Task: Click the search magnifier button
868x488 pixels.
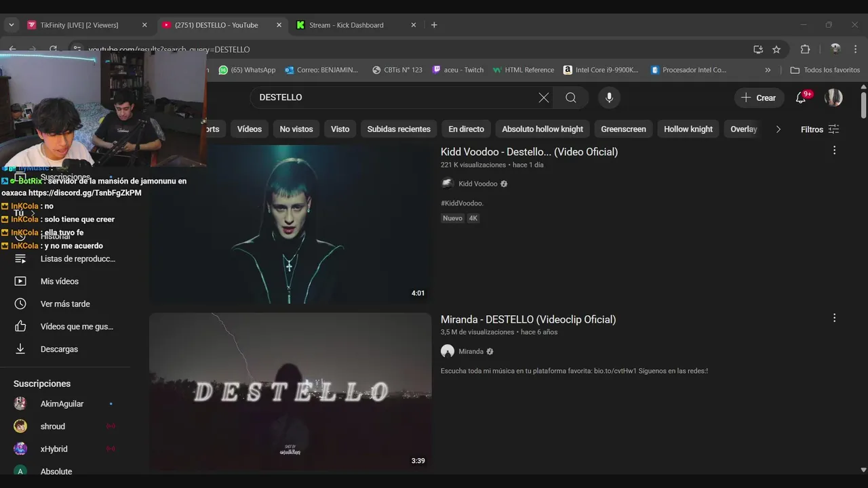Action: point(571,98)
